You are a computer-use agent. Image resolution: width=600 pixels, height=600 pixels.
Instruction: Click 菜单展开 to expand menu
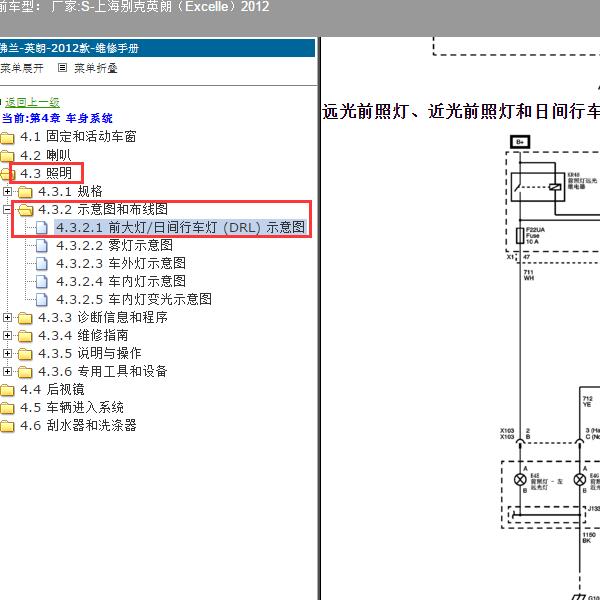(x=22, y=68)
